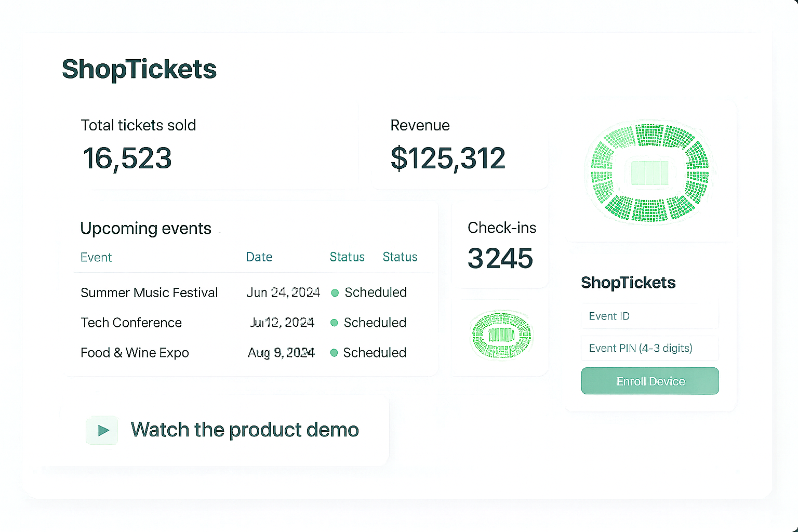798x532 pixels.
Task: Toggle the Scheduled status on Tech Conference
Action: (375, 323)
